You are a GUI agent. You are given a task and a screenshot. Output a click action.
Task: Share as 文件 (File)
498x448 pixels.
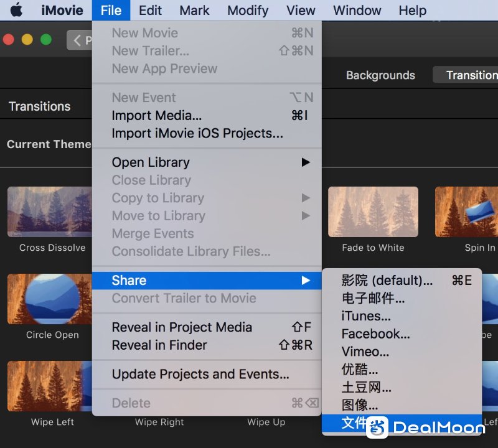coord(402,423)
